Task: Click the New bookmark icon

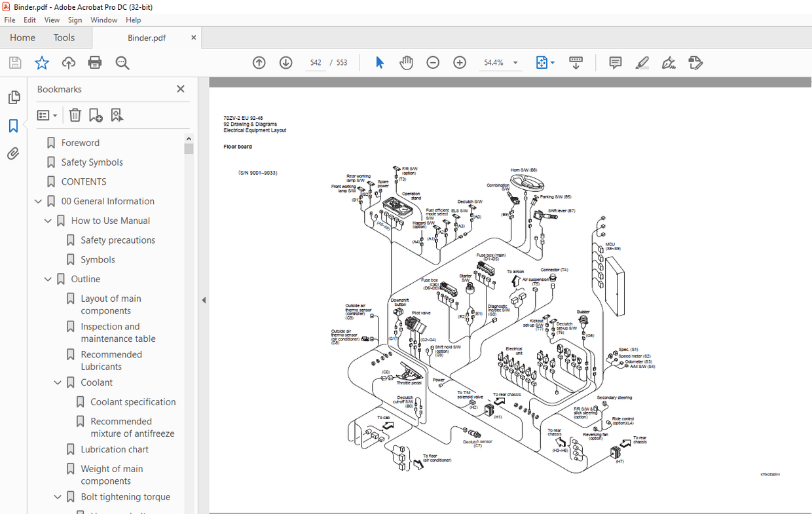Action: (96, 115)
